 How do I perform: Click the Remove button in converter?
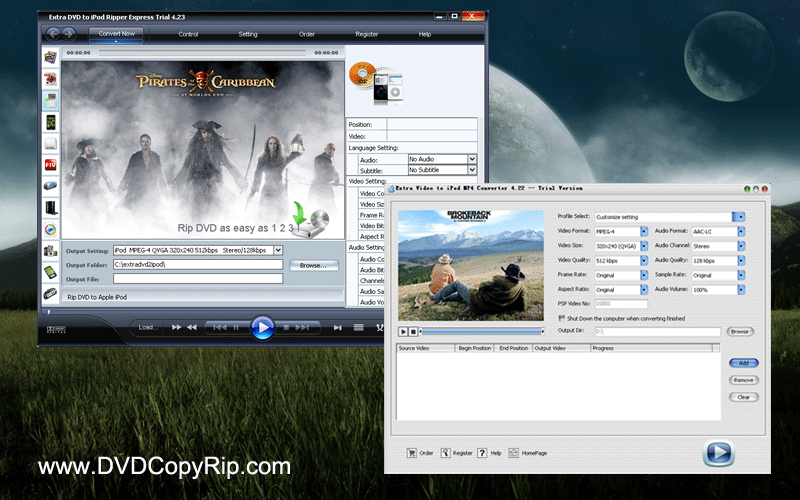coord(744,380)
